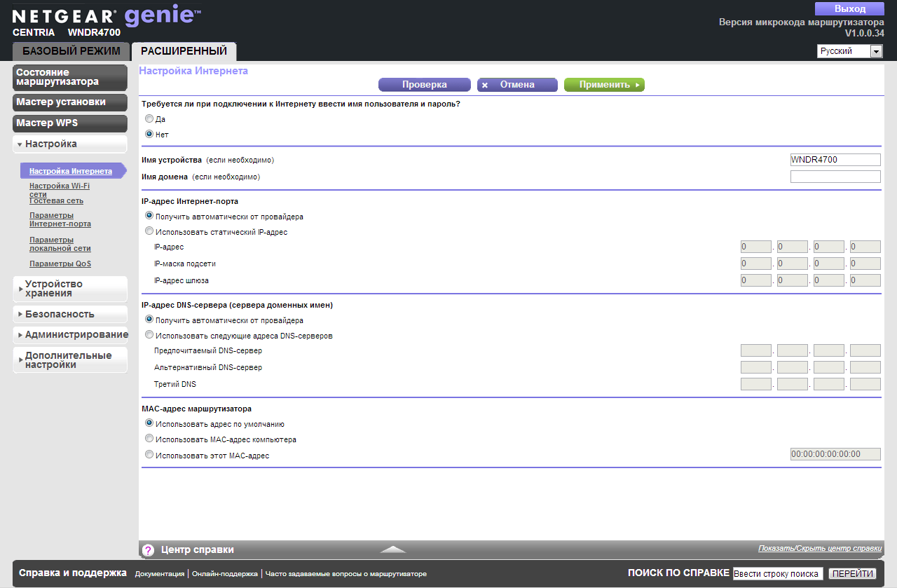Expand the 'Безопасность' sidebar section

point(70,314)
